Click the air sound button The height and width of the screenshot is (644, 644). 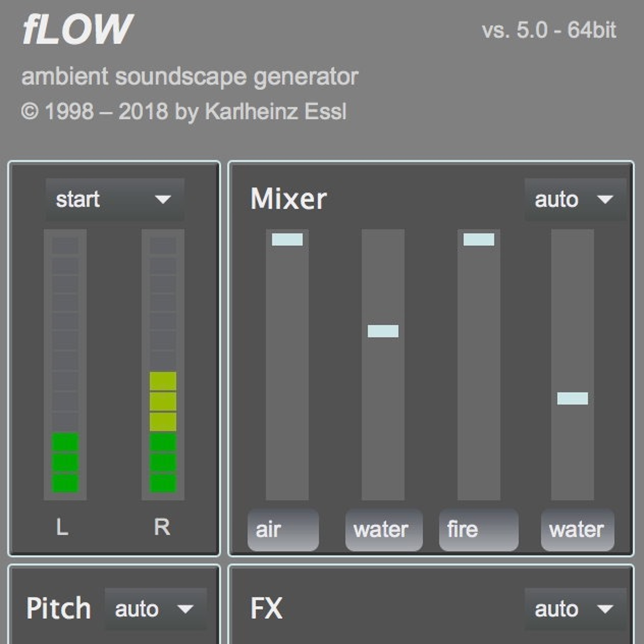283,530
